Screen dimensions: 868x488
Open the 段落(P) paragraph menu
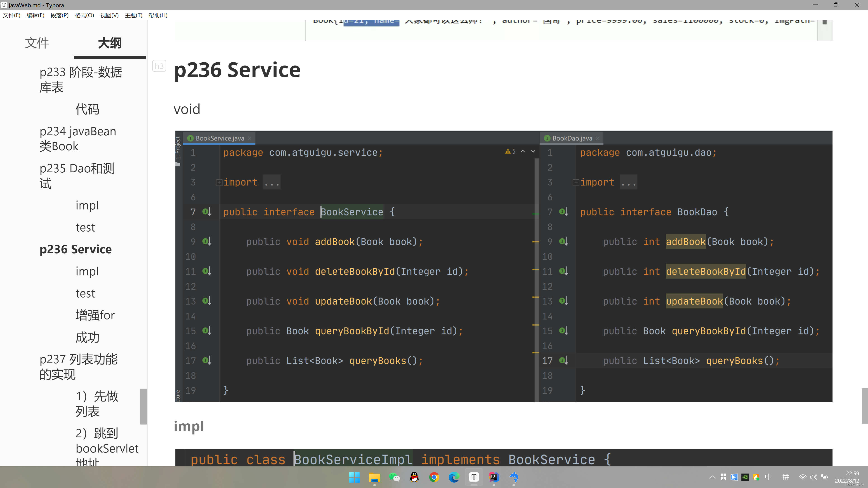pyautogui.click(x=60, y=15)
